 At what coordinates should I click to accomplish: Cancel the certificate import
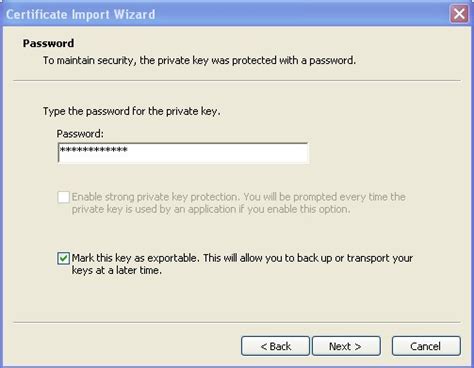coord(426,346)
